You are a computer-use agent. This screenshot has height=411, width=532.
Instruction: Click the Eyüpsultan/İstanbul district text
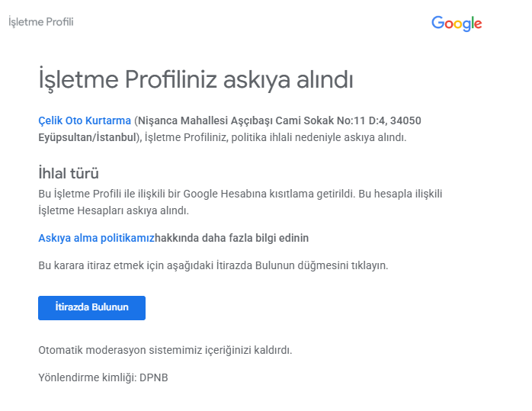point(87,137)
